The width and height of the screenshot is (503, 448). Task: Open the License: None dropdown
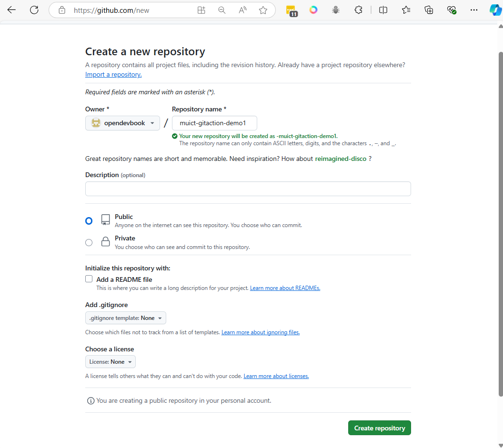pos(111,362)
